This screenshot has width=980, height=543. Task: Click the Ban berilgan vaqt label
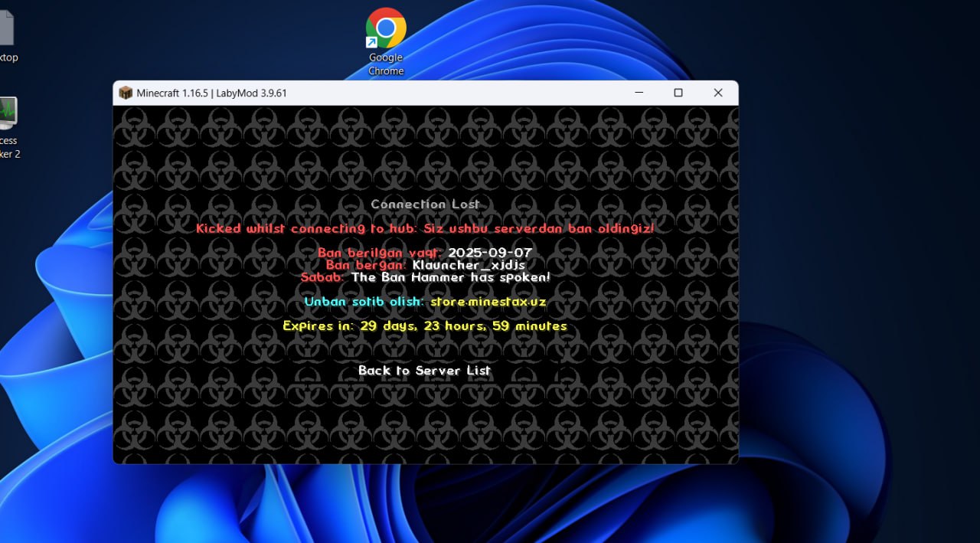click(380, 253)
